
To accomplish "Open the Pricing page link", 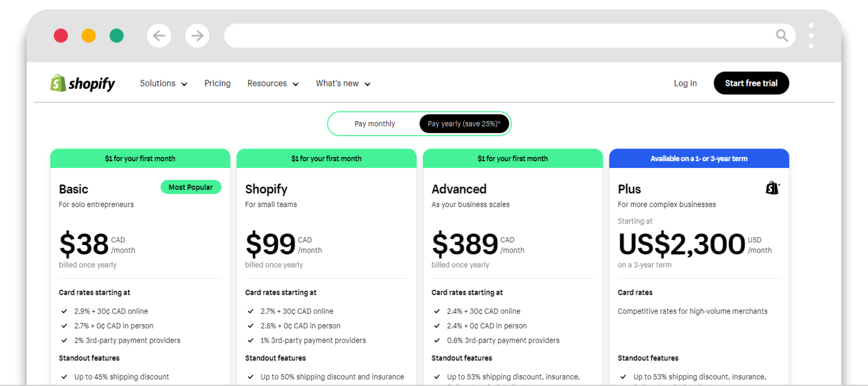I will (x=217, y=83).
